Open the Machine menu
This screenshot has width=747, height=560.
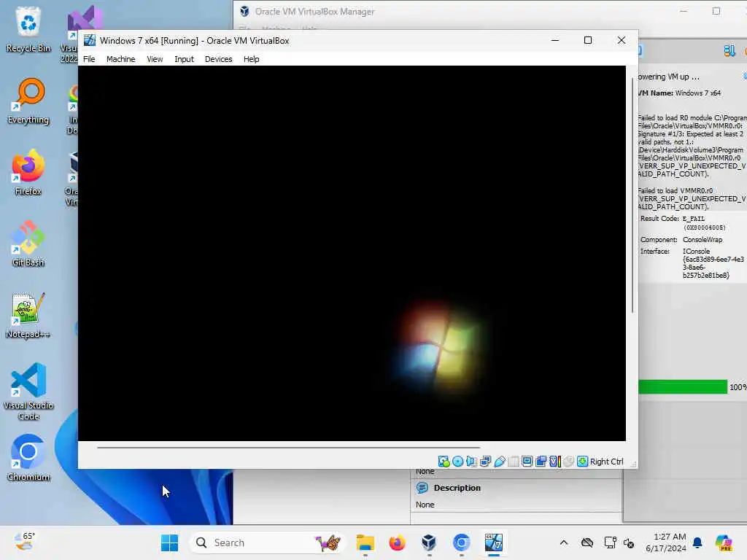pyautogui.click(x=120, y=59)
